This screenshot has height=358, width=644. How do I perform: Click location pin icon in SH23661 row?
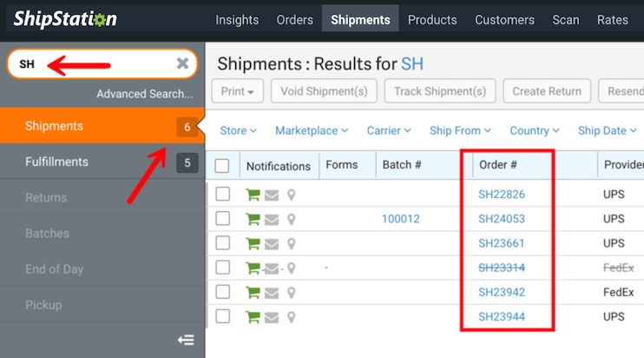[x=291, y=243]
